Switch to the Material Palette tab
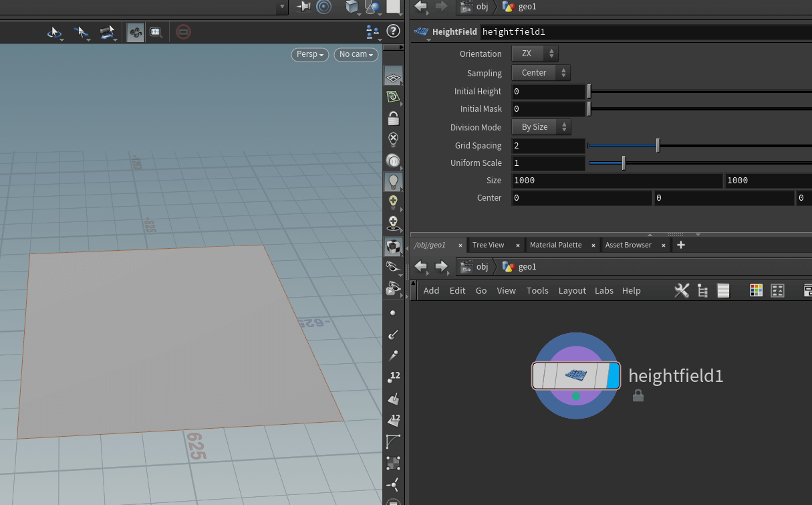Image resolution: width=812 pixels, height=505 pixels. [x=555, y=245]
